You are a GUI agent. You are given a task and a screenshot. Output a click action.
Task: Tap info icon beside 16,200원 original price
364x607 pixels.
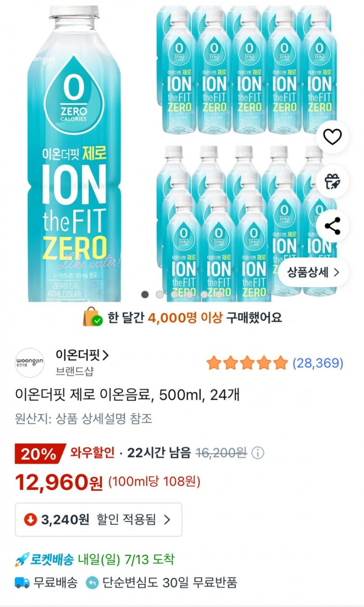pos(258,453)
